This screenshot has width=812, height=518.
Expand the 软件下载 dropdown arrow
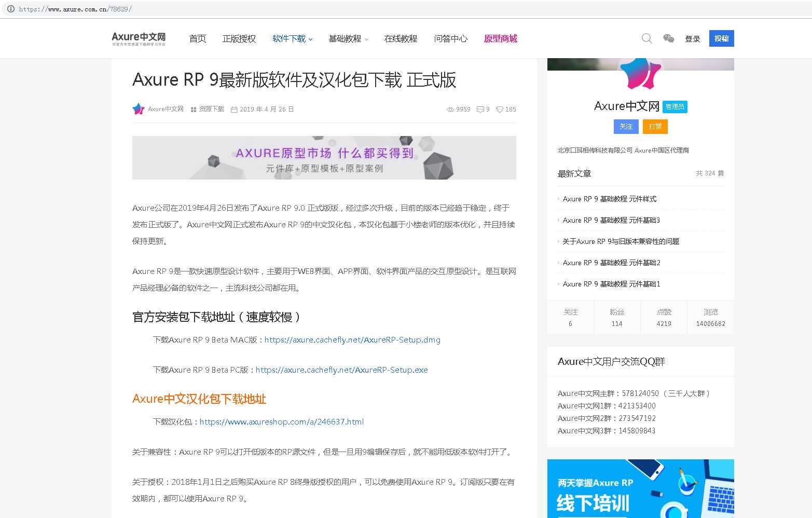311,39
